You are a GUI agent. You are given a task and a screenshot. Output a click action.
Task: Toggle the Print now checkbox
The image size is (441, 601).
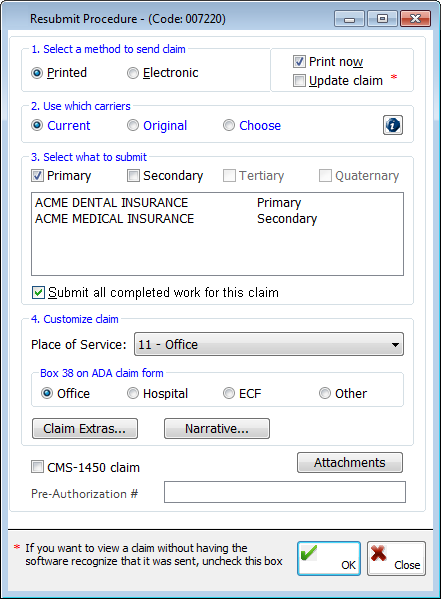pyautogui.click(x=299, y=61)
